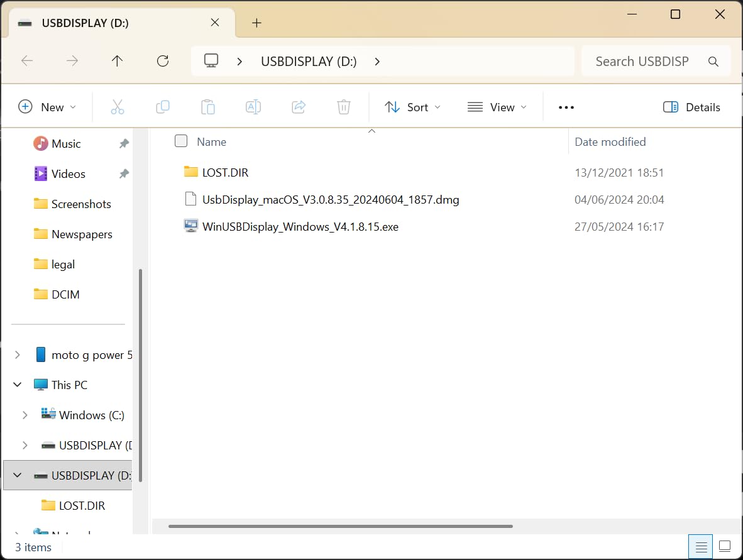Toggle the Details pane
This screenshot has height=560, width=743.
tap(691, 107)
